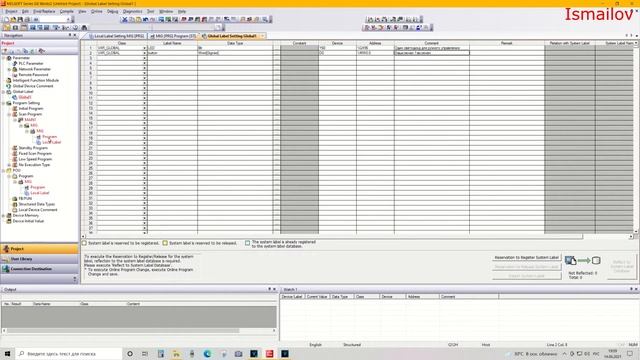Open Class dropdown in row 2
640x360 pixels.
pyautogui.click(x=144, y=53)
